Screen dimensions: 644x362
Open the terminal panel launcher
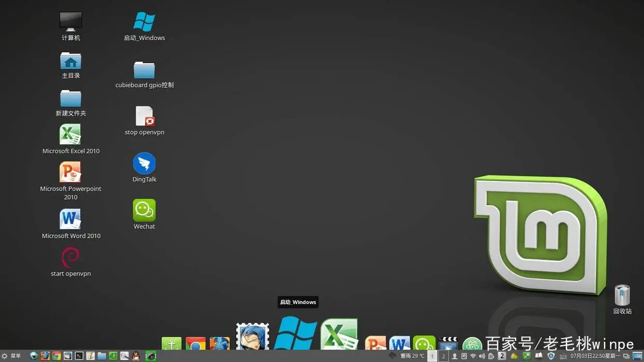click(79, 356)
